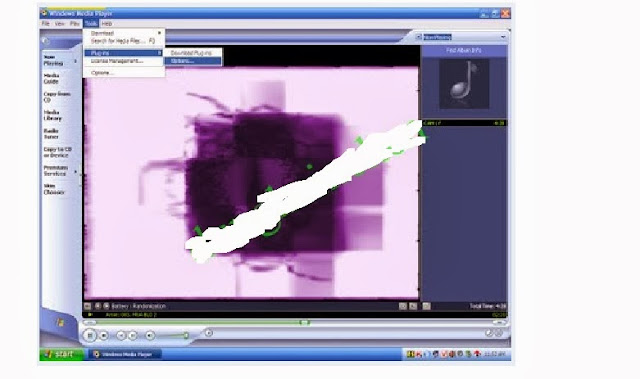Choose Search for Media Files entry
This screenshot has height=379, width=640.
pyautogui.click(x=124, y=41)
